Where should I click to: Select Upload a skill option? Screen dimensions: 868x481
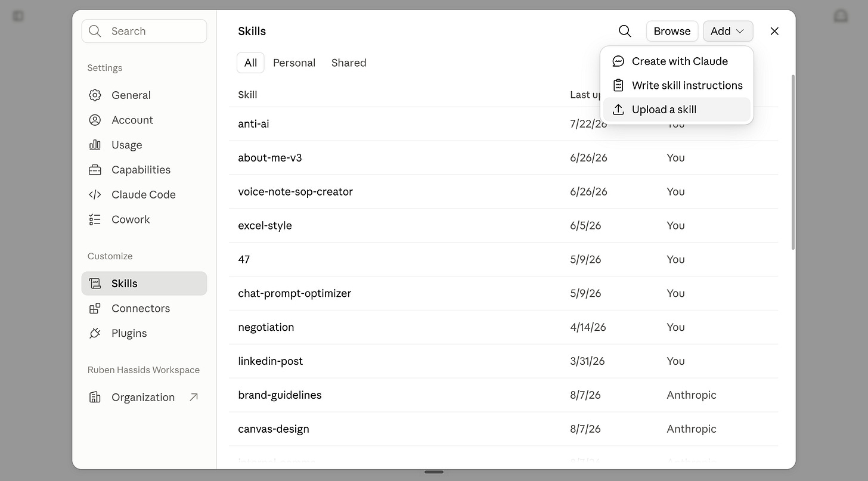coord(677,110)
